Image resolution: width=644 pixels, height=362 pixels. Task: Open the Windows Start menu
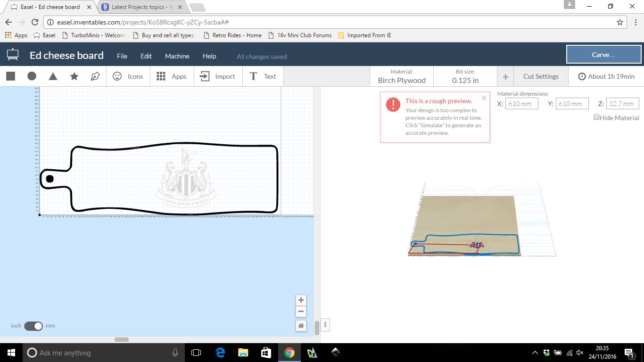11,353
